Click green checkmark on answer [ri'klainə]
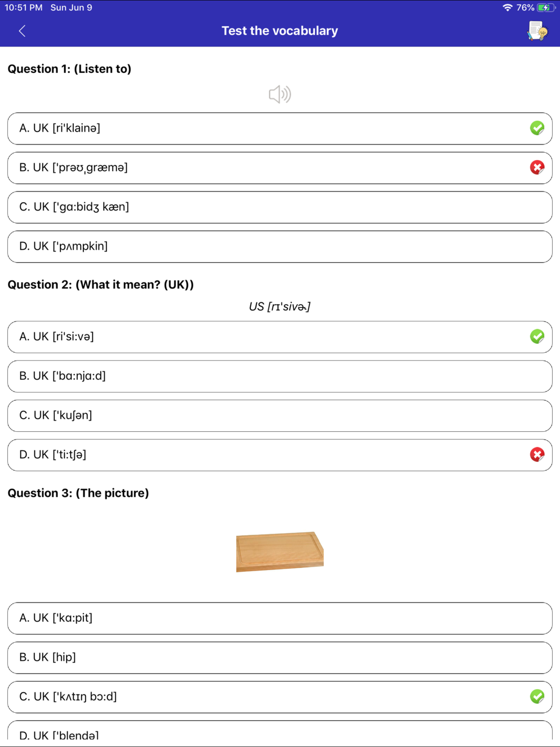The width and height of the screenshot is (560, 747). pyautogui.click(x=537, y=128)
